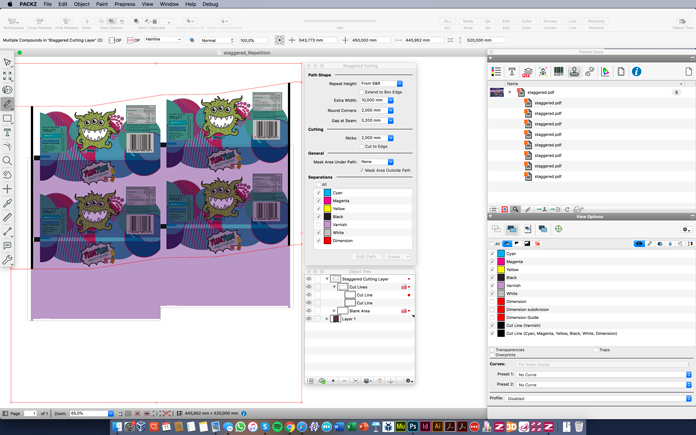Click the opacity 100,0% input field
Image resolution: width=696 pixels, height=435 pixels.
253,40
